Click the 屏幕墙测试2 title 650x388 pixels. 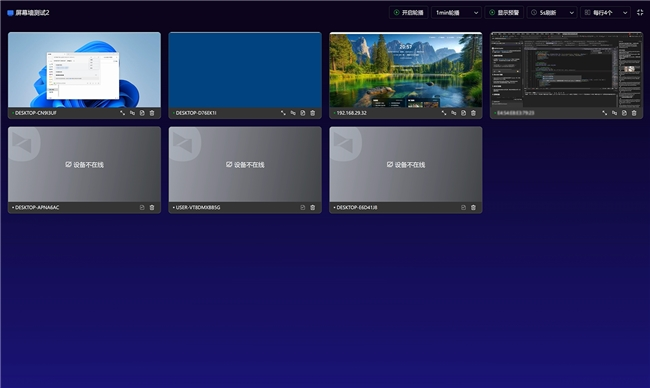32,13
